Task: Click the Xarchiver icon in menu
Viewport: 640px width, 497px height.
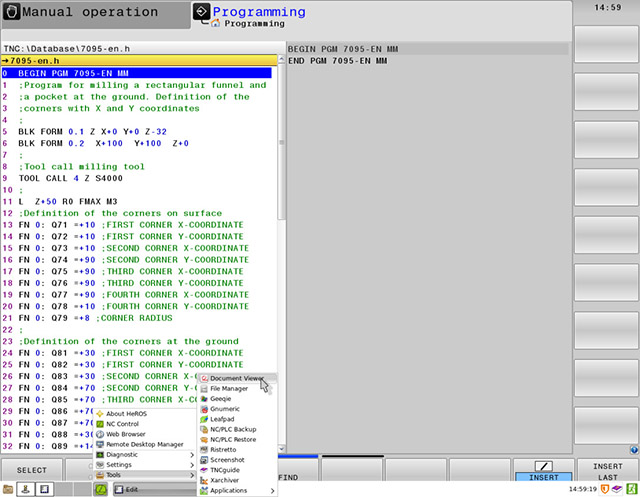Action: point(204,480)
